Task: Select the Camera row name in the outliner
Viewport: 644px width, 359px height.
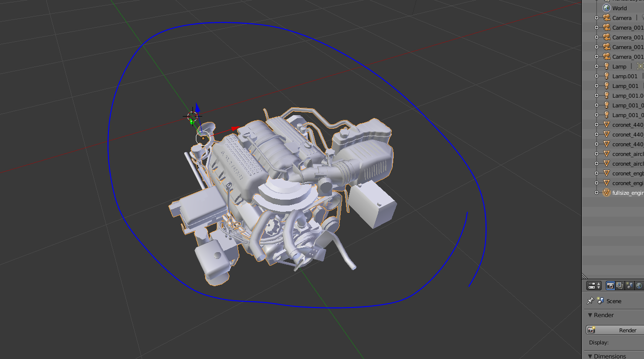Action: pos(622,18)
